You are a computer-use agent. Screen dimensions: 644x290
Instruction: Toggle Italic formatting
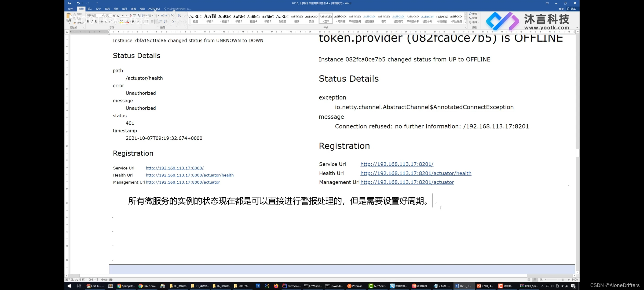pyautogui.click(x=92, y=21)
